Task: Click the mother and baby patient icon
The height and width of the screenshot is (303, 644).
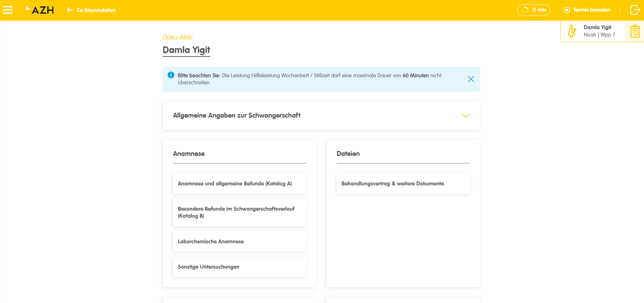Action: point(572,31)
